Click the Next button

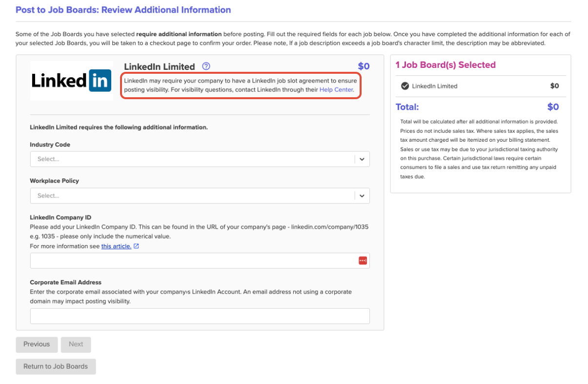tap(76, 344)
